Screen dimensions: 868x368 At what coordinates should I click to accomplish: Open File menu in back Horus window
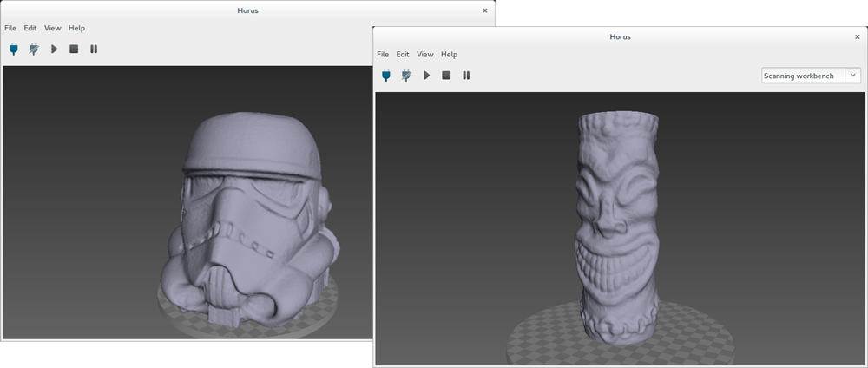(x=10, y=28)
